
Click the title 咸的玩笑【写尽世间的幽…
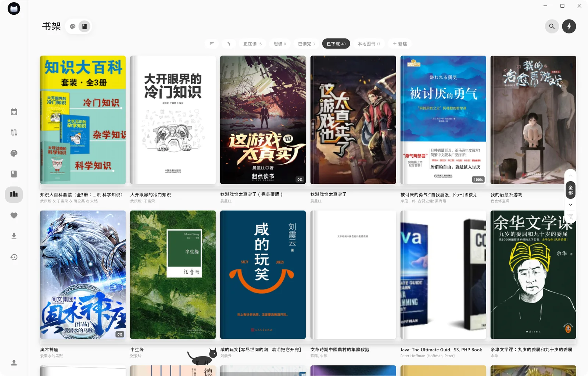(x=262, y=350)
